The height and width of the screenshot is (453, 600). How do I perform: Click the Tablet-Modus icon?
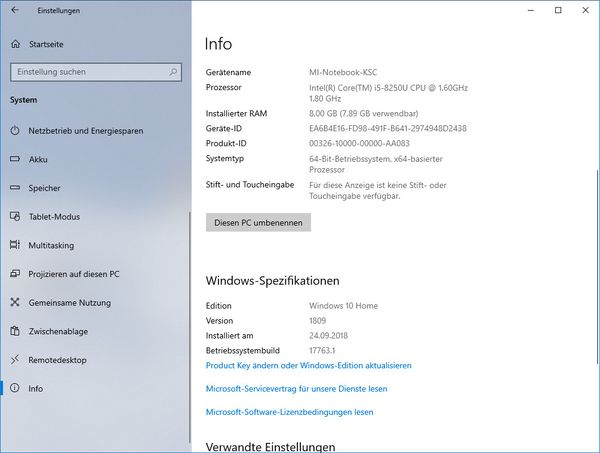click(x=15, y=216)
